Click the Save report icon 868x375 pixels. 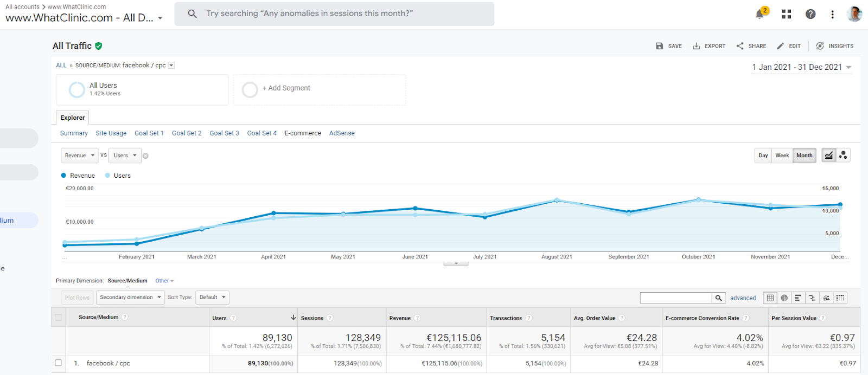point(659,46)
